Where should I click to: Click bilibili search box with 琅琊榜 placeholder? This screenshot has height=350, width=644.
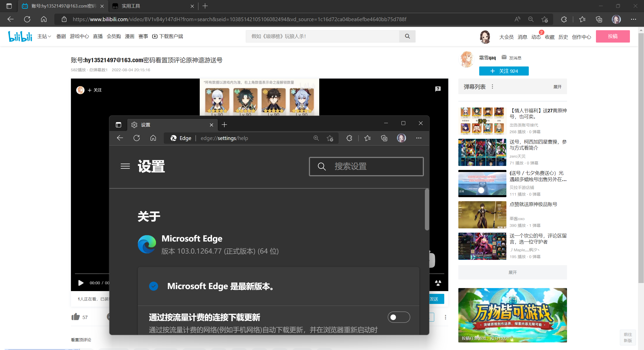(x=323, y=36)
